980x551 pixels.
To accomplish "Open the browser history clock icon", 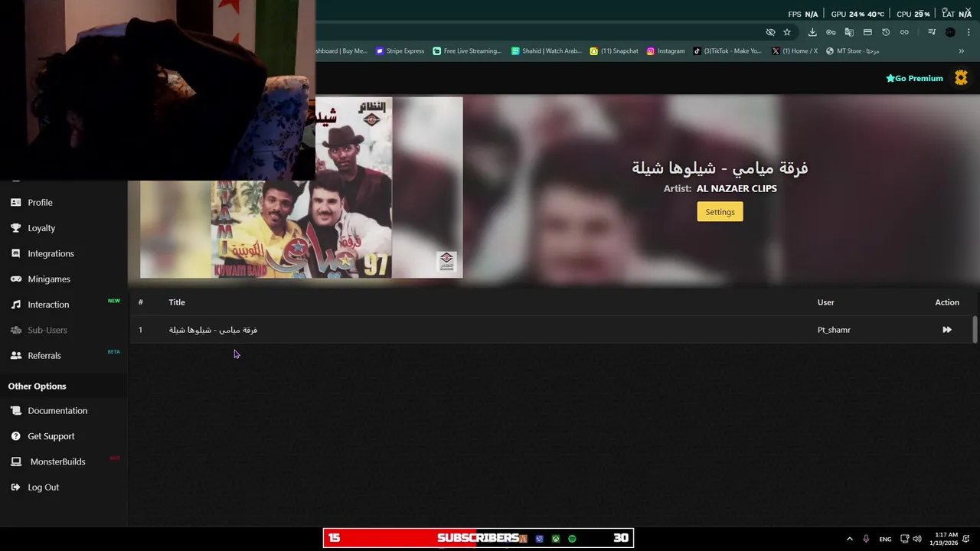I will point(886,32).
